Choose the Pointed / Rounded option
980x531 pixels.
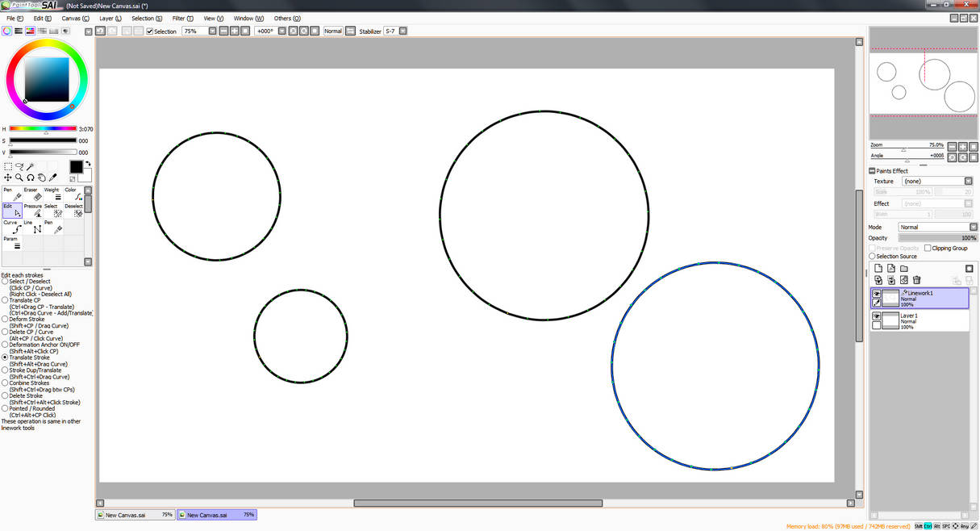pyautogui.click(x=5, y=408)
